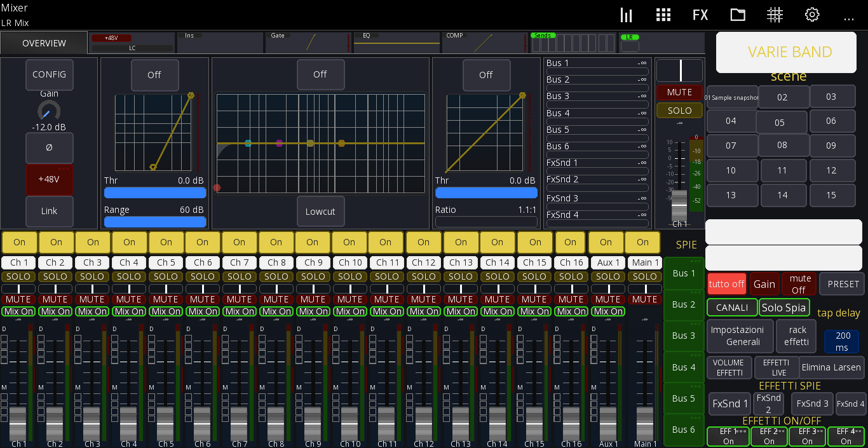Toggle EFF 3 On button
Image resolution: width=868 pixels, height=448 pixels.
point(807,437)
